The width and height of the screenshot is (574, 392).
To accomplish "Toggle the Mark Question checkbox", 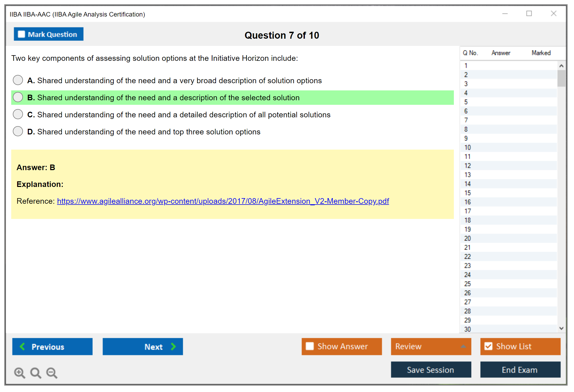I will click(x=21, y=34).
